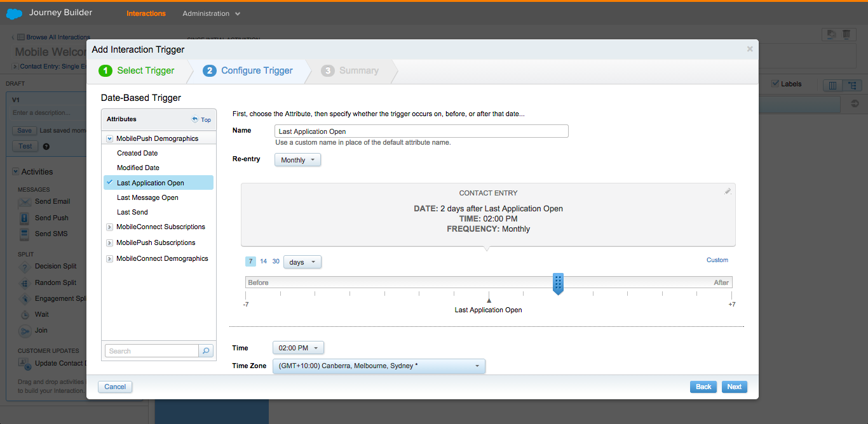Screen dimensions: 868x424
Task: Select the Last Application Open attribute
Action: tap(159, 183)
